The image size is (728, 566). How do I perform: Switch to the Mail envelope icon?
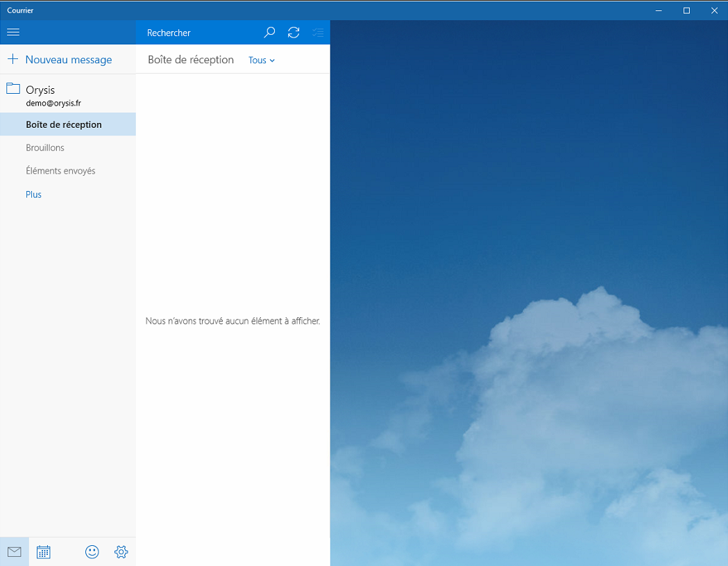click(x=15, y=552)
